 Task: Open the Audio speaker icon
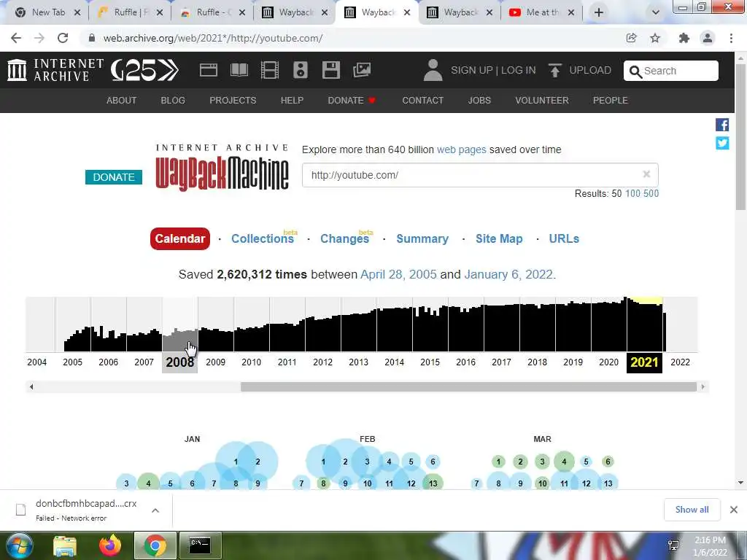tap(300, 70)
